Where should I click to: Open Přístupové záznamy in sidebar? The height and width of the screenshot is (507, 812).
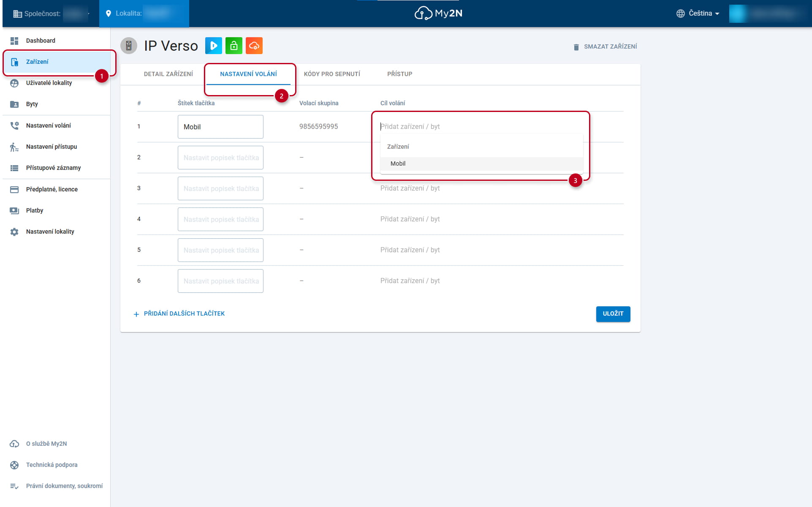coord(57,168)
